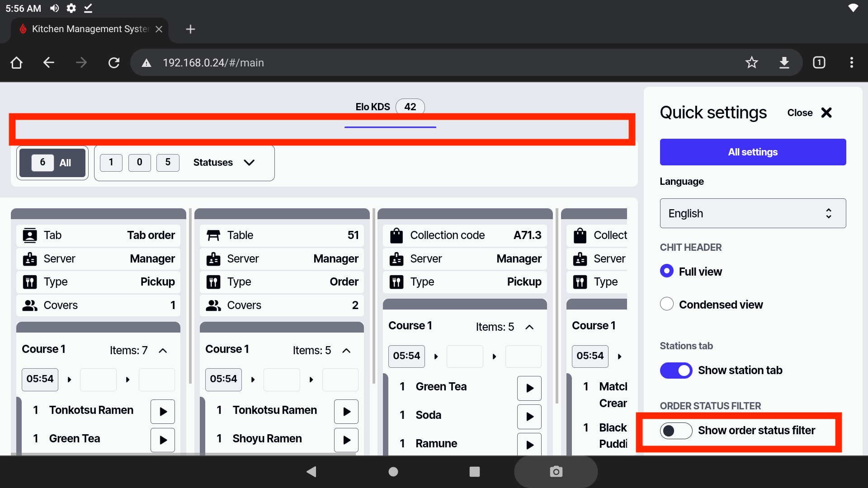The height and width of the screenshot is (488, 868).
Task: Click browser download icon
Action: click(784, 62)
